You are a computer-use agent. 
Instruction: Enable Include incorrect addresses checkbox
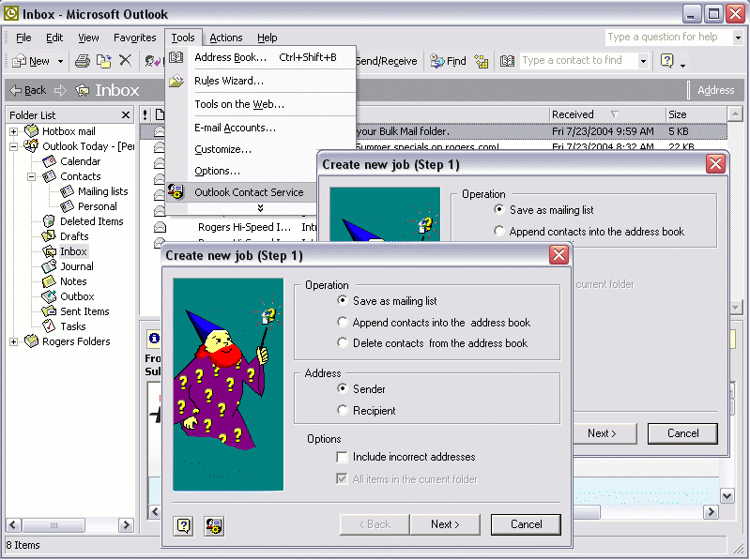[342, 457]
